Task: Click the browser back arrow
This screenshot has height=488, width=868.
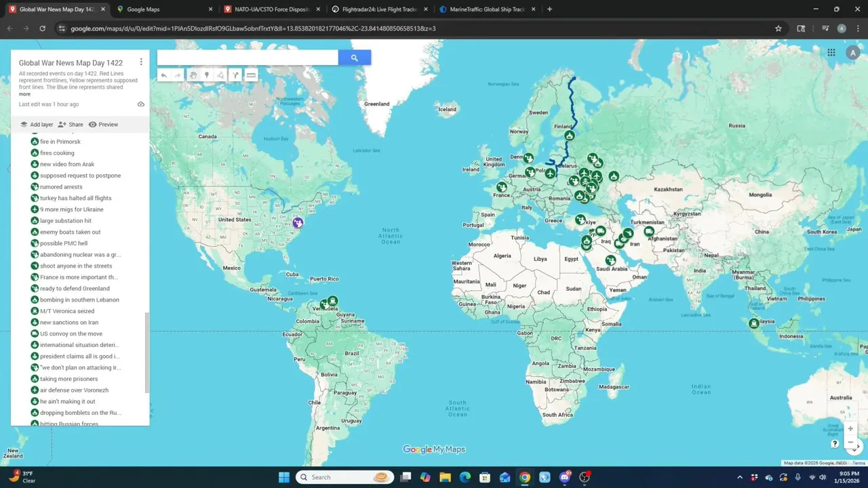Action: [9, 28]
